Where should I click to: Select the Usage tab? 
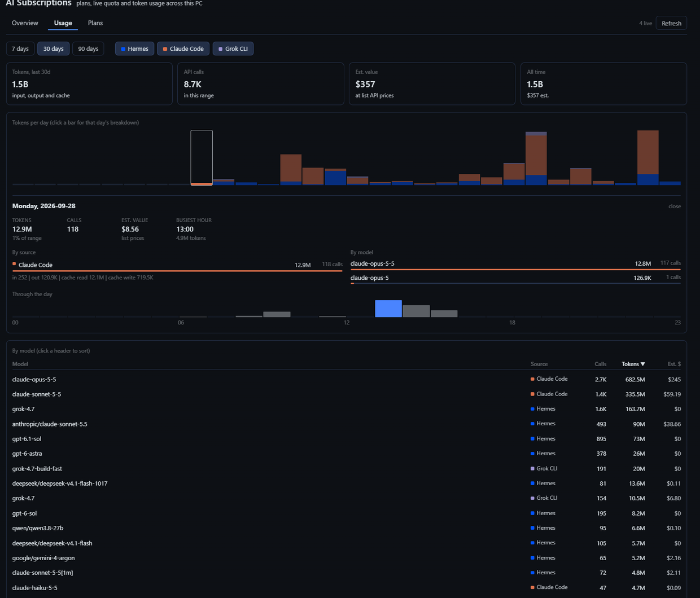pyautogui.click(x=63, y=23)
